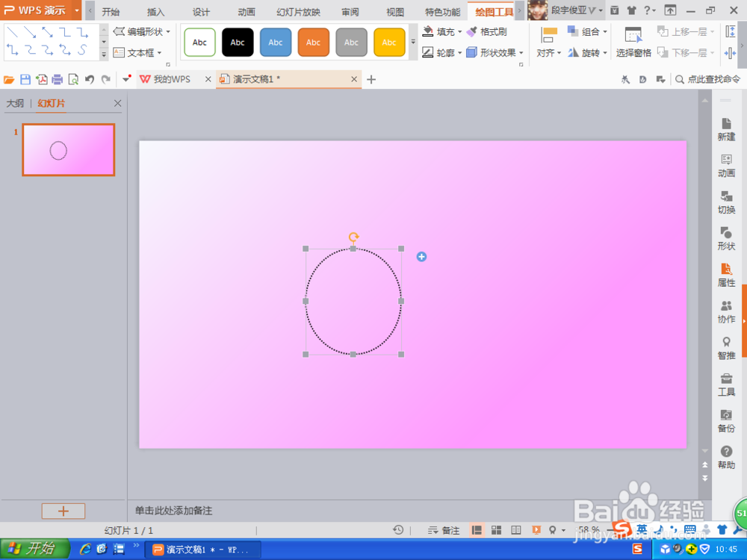
Task: Open the 幻灯片放映 (Slide Show) tab
Action: click(x=298, y=12)
